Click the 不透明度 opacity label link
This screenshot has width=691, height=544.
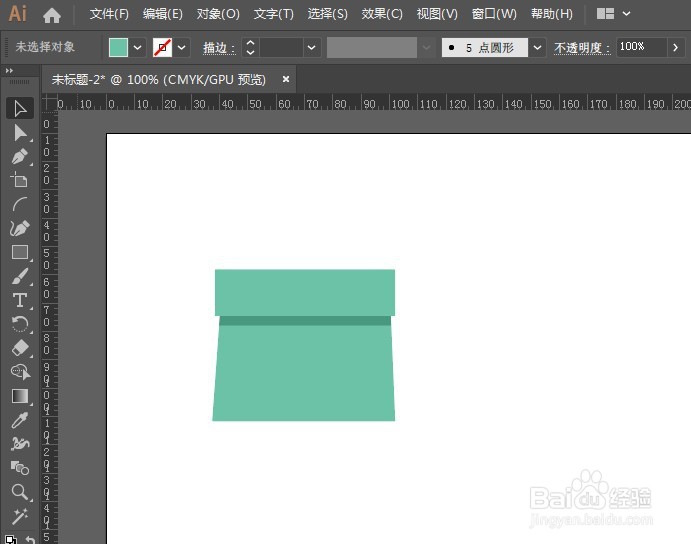click(582, 48)
